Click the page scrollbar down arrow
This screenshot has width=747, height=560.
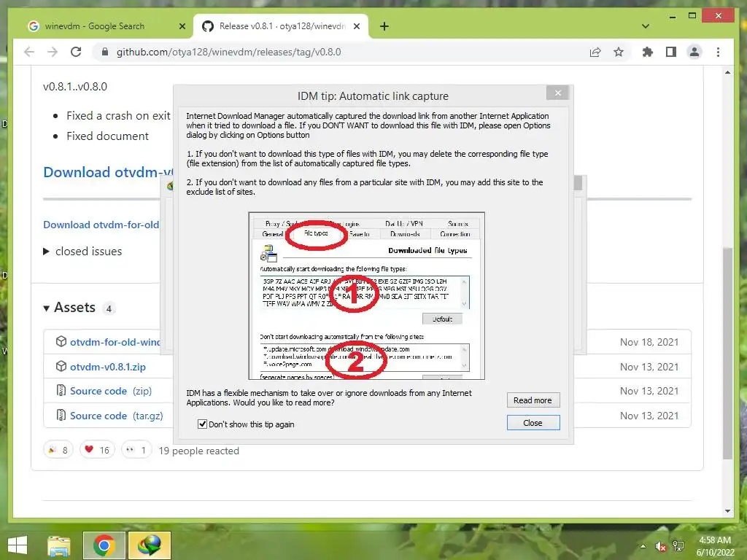pyautogui.click(x=727, y=511)
